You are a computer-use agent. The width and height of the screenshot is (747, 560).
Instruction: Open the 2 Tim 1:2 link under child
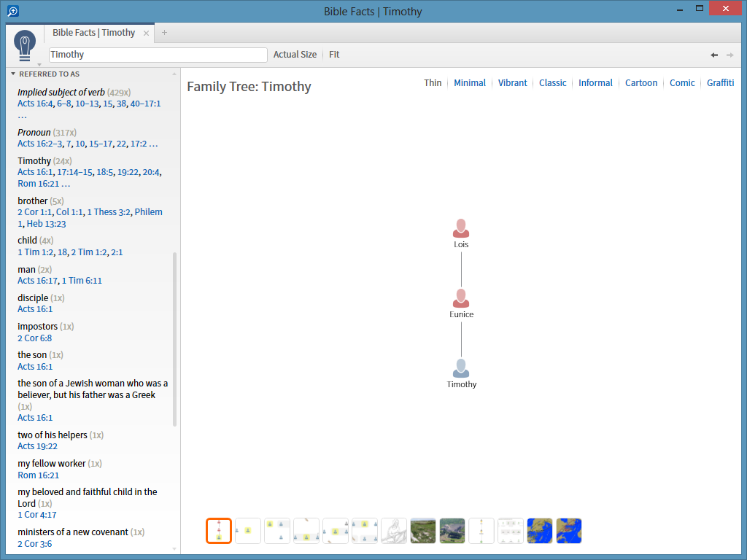pyautogui.click(x=89, y=252)
